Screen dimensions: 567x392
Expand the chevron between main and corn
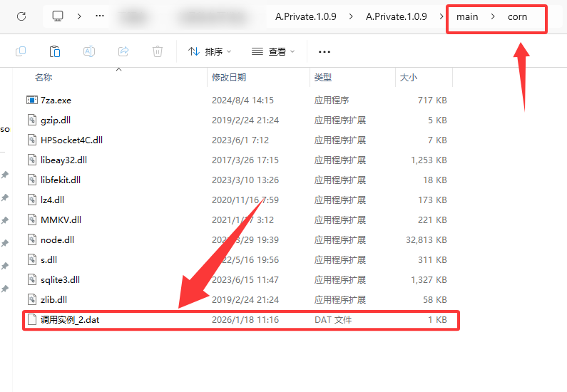(493, 16)
